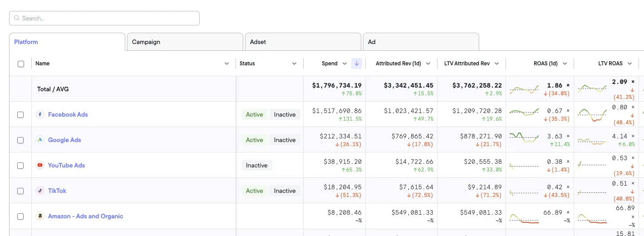This screenshot has height=236, width=644.
Task: Check the TikTok row checkbox
Action: (20, 191)
